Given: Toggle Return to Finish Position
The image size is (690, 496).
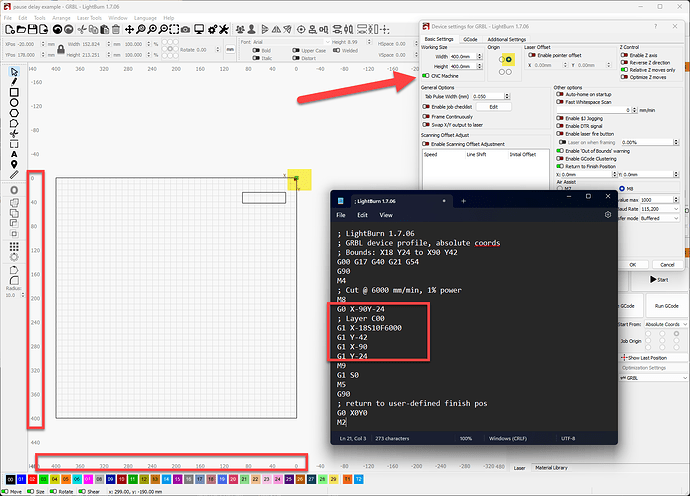Looking at the screenshot, I should pos(560,166).
